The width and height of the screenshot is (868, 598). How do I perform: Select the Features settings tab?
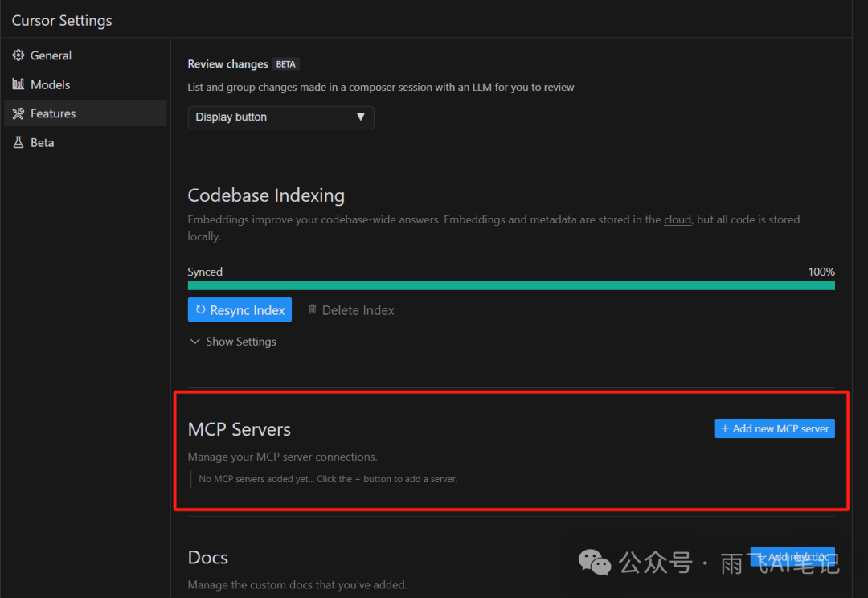click(x=85, y=113)
